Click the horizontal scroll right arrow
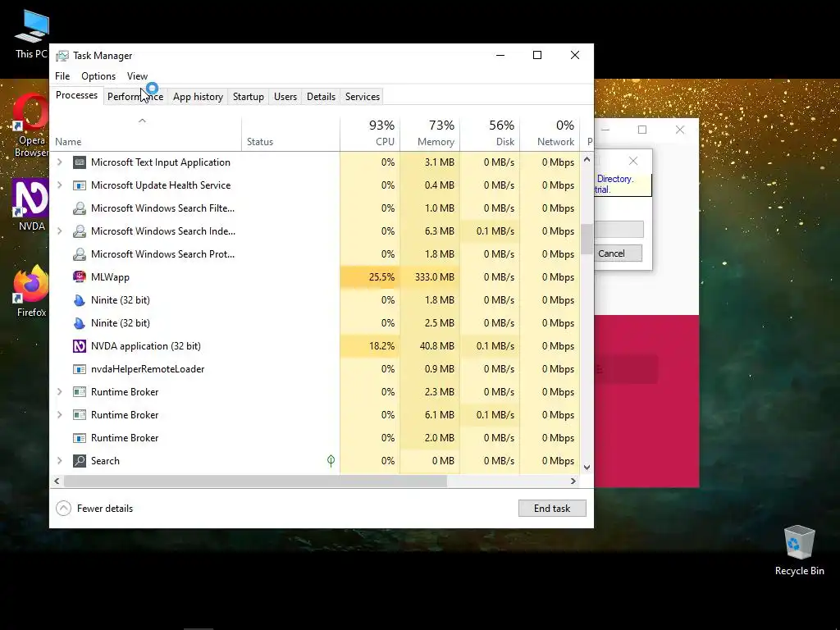The image size is (840, 630). [x=573, y=481]
